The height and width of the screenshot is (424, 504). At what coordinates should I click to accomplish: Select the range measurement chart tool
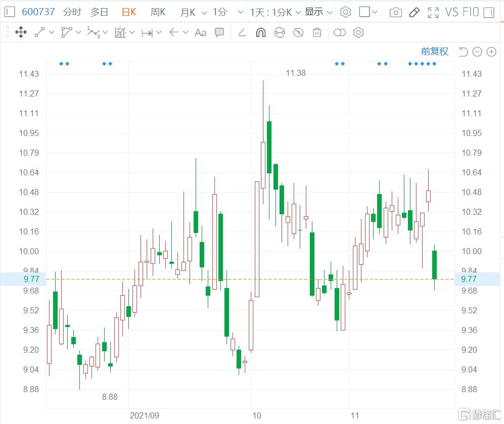pyautogui.click(x=120, y=32)
